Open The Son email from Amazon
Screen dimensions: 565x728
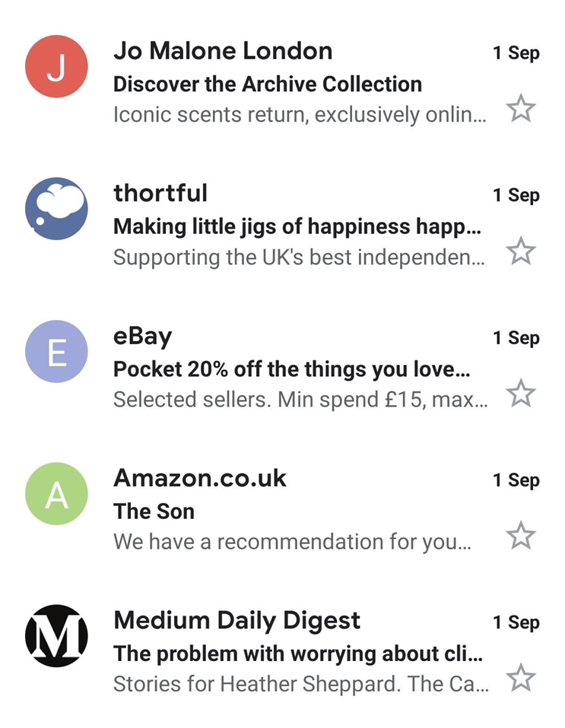click(154, 511)
